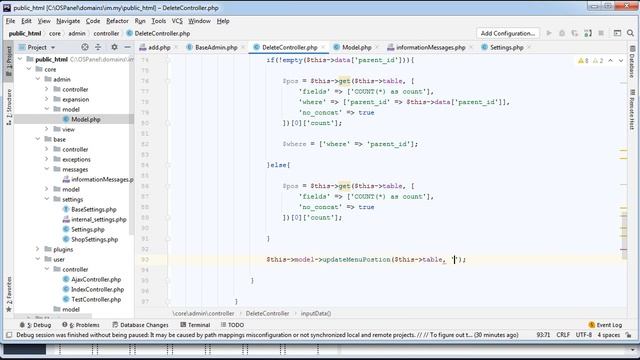Click the core breadcrumb in navigation bar
This screenshot has width=640, height=360.
pyautogui.click(x=55, y=33)
